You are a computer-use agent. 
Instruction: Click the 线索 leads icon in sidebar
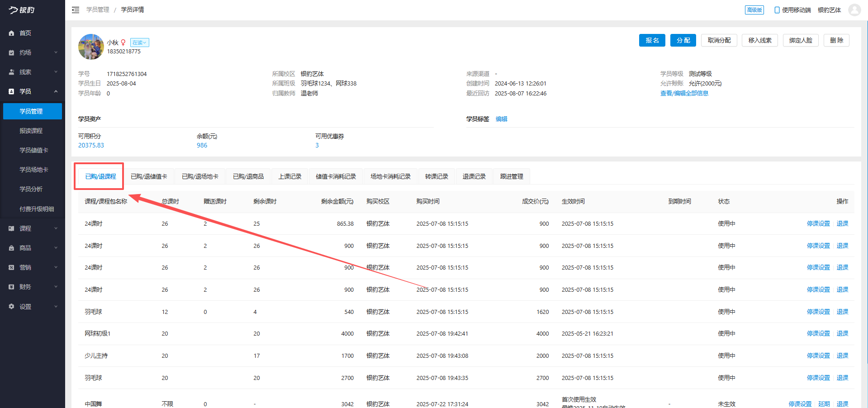click(x=11, y=72)
